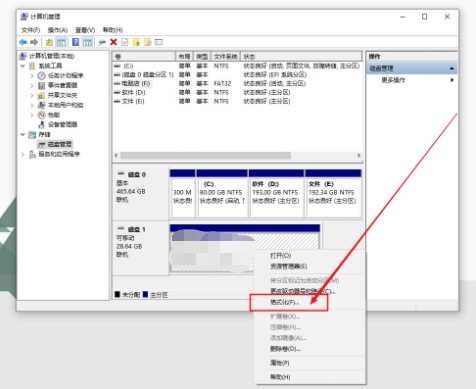Viewport: 476px width, 389px height.
Task: Click the Shared Folders (共享文件夹) tree icon
Action: tap(41, 95)
